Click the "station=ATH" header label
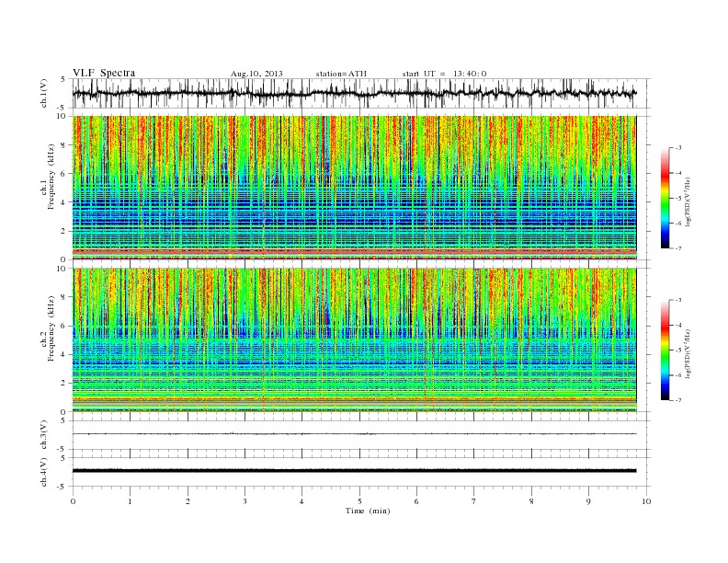This screenshot has width=728, height=563. pyautogui.click(x=341, y=74)
